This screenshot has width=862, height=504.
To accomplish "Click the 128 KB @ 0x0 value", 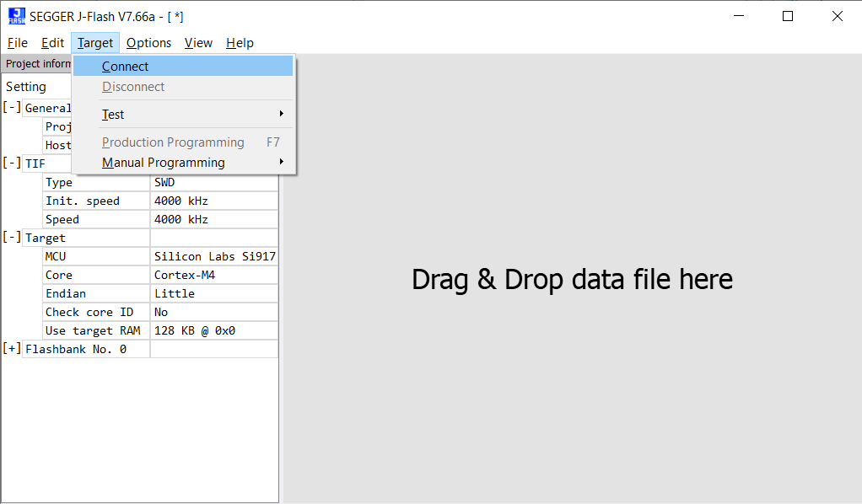I will [214, 331].
